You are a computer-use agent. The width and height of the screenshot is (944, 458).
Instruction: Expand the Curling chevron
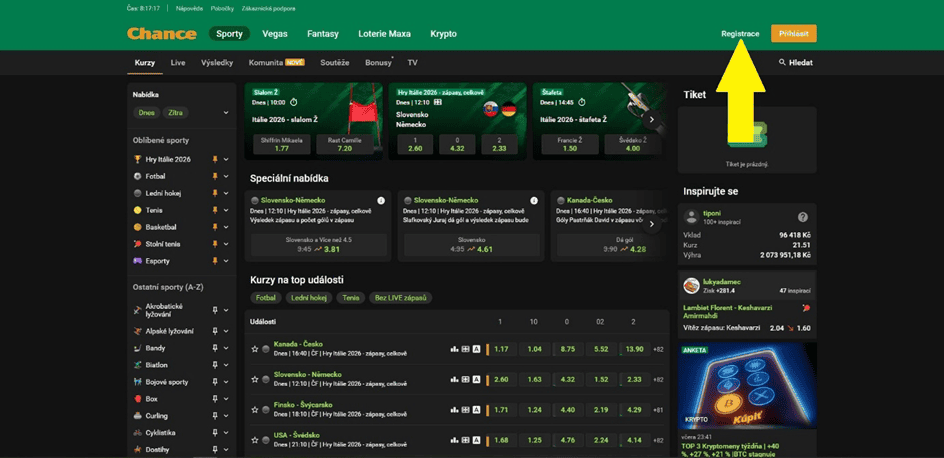tap(226, 415)
